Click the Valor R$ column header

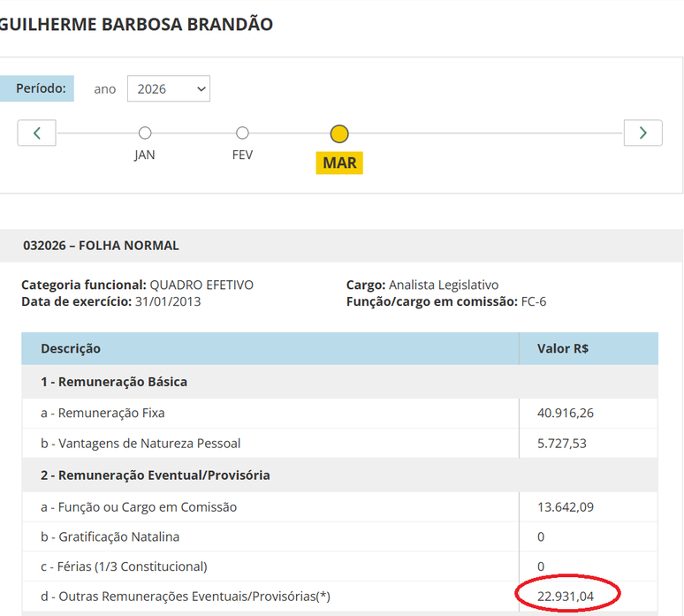coord(563,348)
